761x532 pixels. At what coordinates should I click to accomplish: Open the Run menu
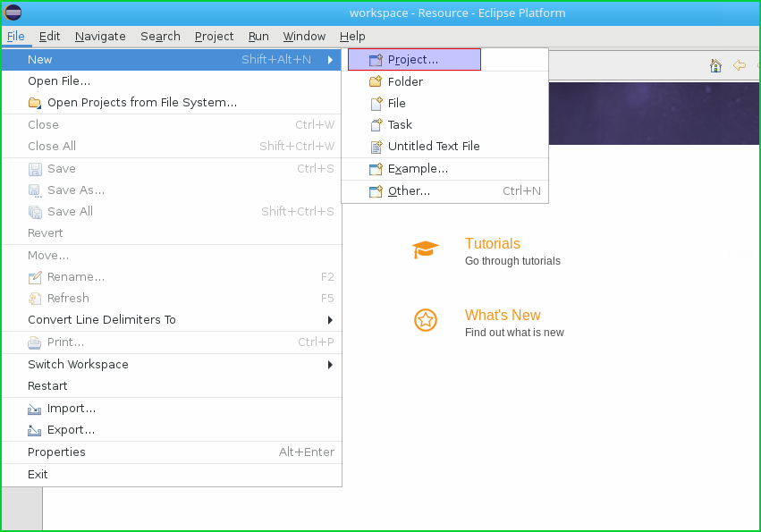258,37
